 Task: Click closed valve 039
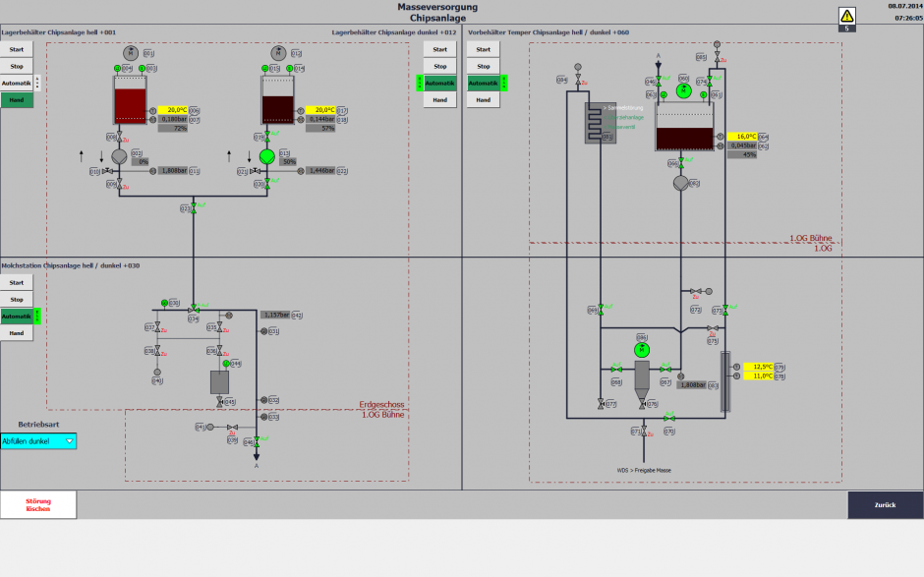click(x=232, y=427)
